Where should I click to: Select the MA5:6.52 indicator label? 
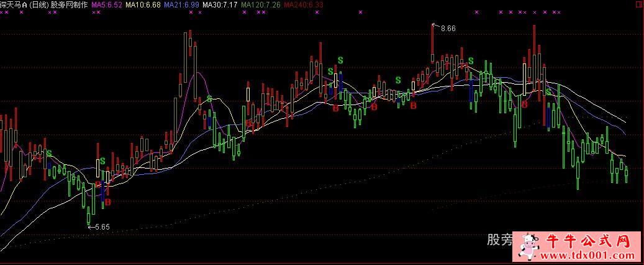(x=106, y=4)
